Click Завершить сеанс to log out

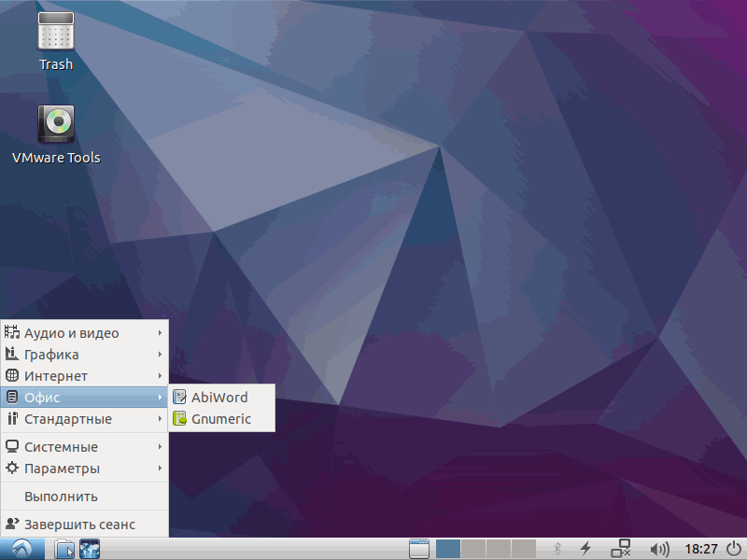[79, 525]
